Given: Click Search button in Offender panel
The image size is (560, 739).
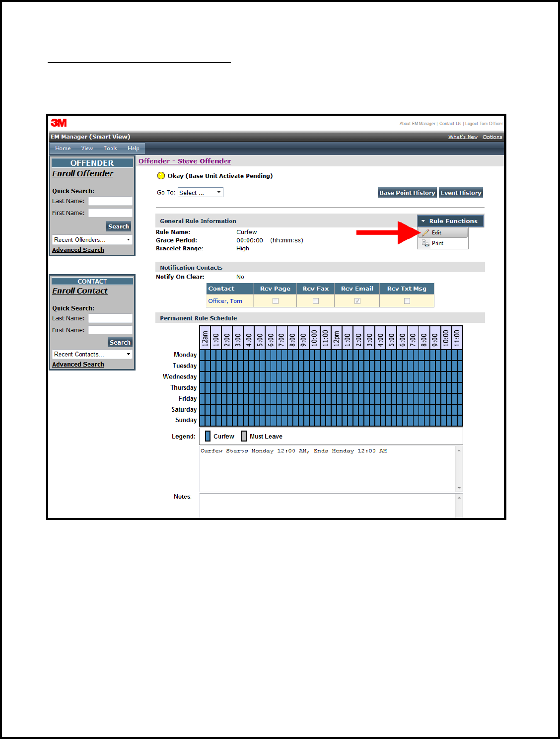Looking at the screenshot, I should [x=119, y=226].
